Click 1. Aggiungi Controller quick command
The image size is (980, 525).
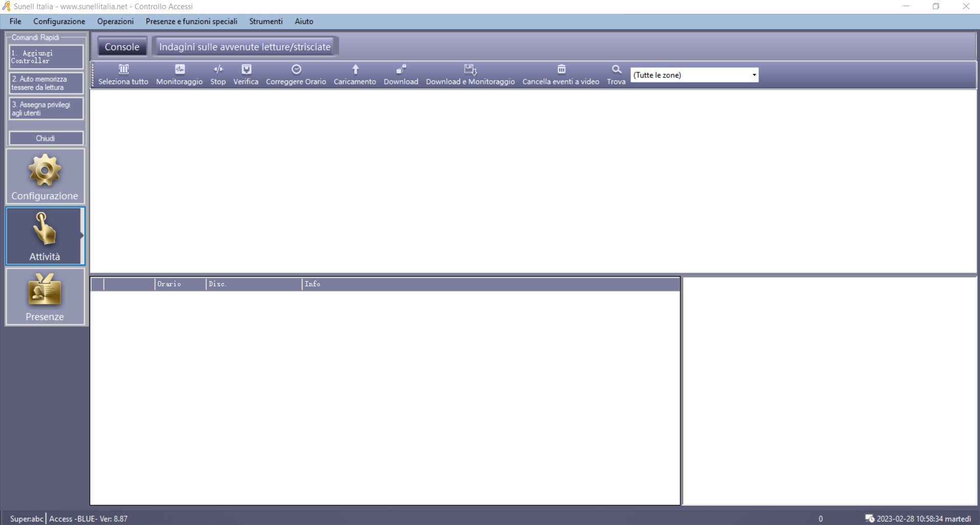tap(46, 57)
